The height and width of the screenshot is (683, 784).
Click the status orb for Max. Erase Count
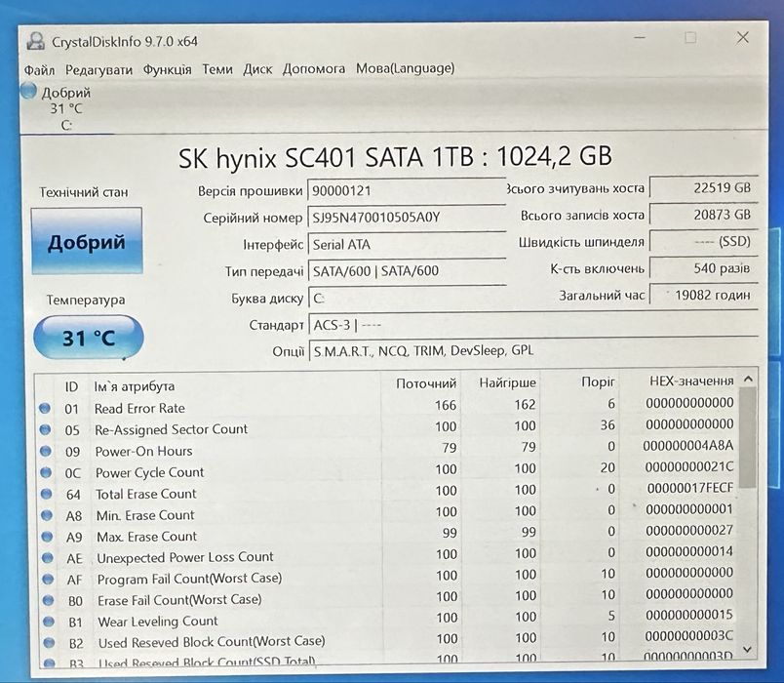tap(47, 537)
